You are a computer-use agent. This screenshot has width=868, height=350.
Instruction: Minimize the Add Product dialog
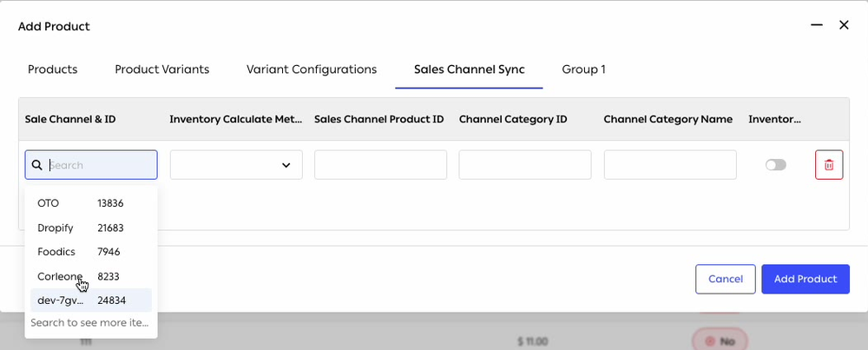pyautogui.click(x=817, y=25)
